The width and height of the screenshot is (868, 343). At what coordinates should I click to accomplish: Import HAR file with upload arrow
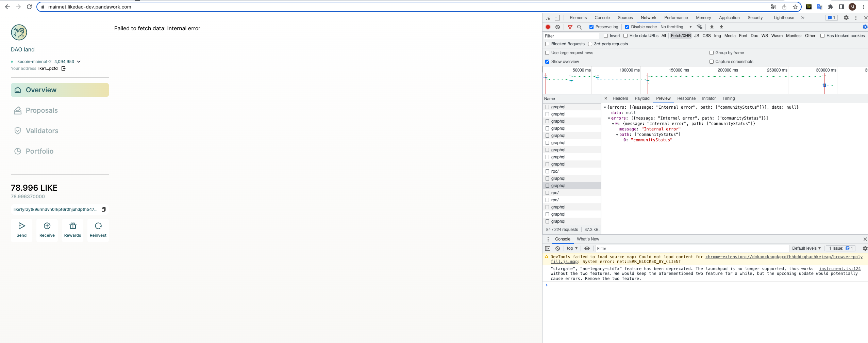point(712,27)
